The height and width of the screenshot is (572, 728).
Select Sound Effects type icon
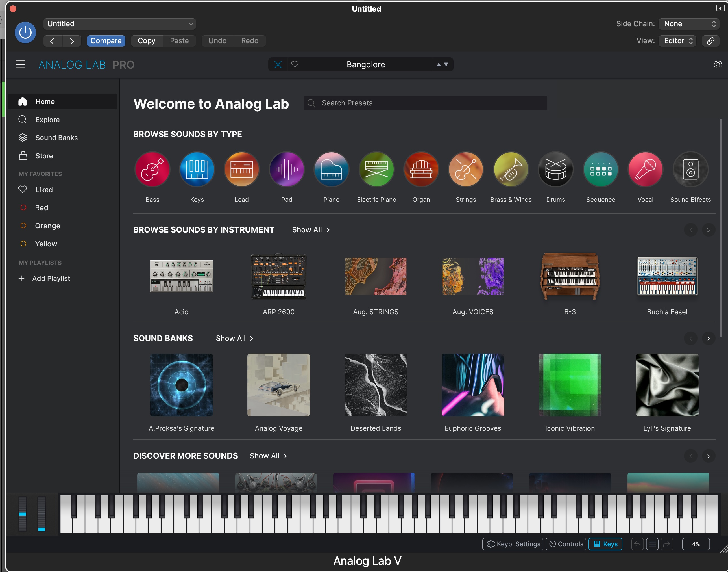(x=690, y=170)
